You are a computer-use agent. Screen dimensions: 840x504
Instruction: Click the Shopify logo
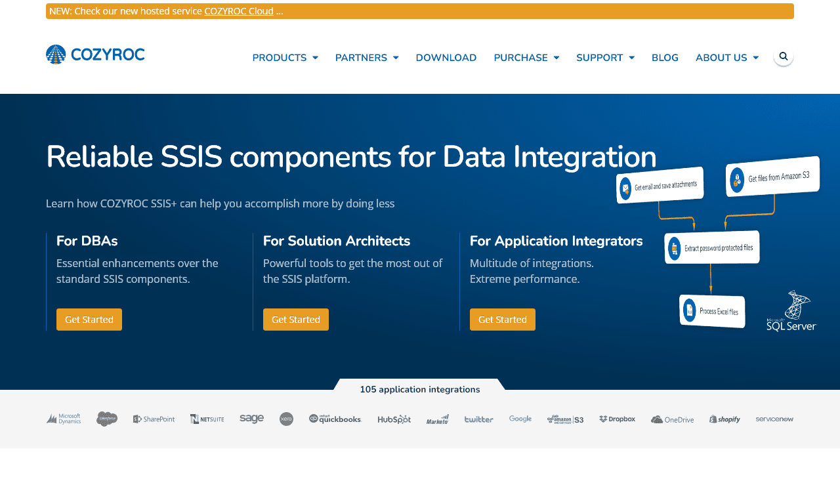pyautogui.click(x=724, y=419)
